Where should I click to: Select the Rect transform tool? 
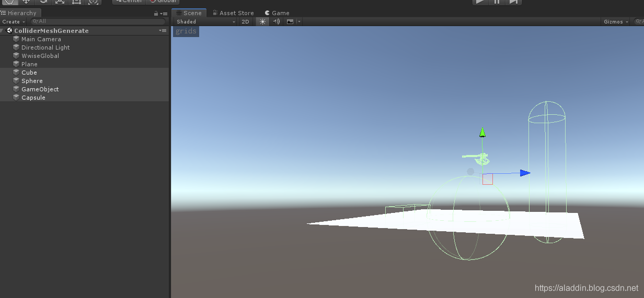coord(76,2)
